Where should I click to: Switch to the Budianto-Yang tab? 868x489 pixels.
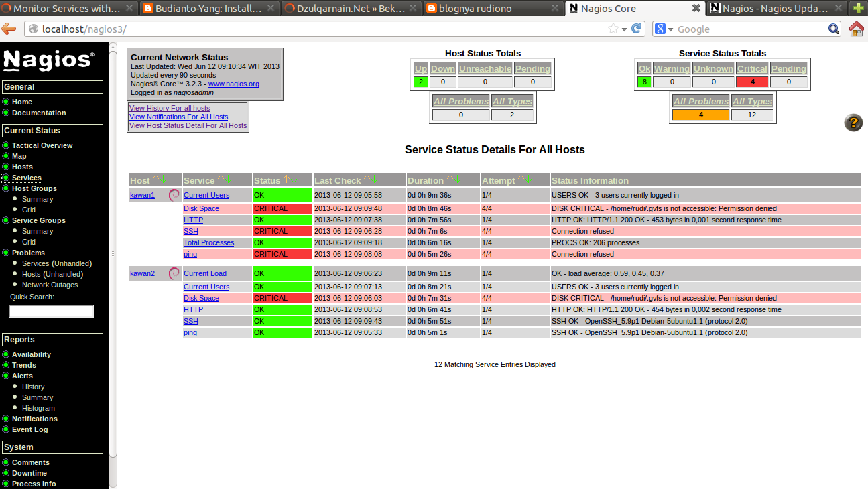click(210, 9)
